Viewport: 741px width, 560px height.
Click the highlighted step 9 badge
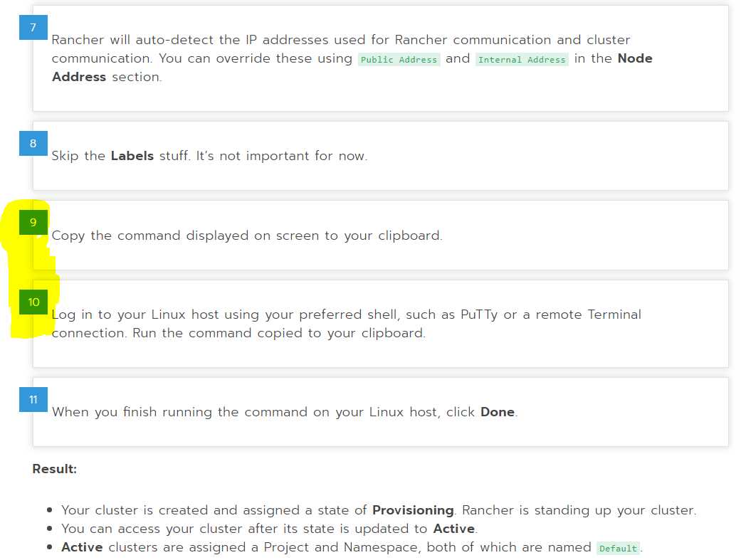[33, 223]
